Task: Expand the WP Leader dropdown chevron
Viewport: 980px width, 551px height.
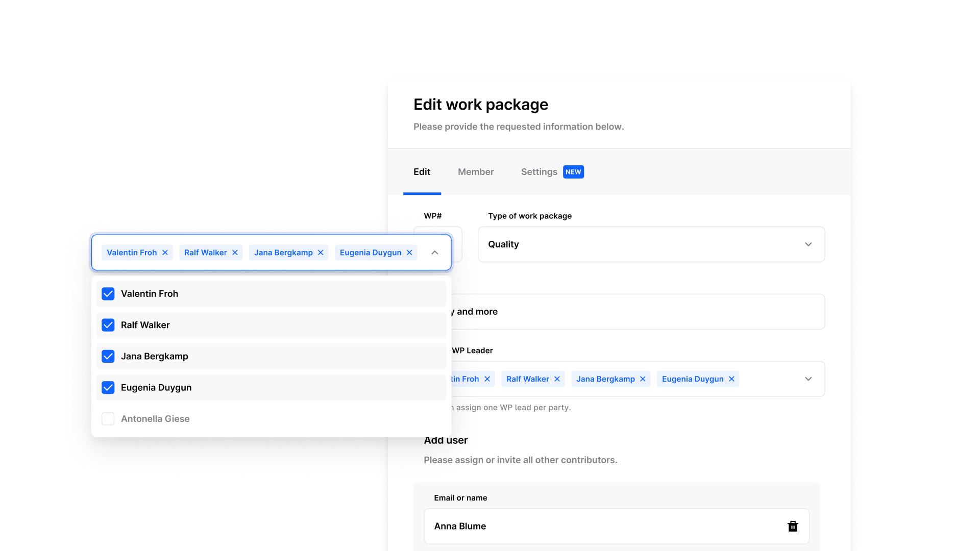Action: click(x=808, y=379)
